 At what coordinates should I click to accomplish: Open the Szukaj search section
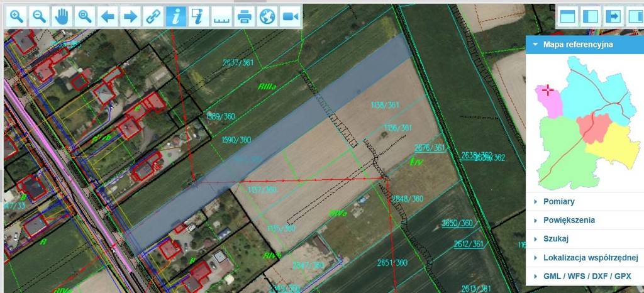coord(557,240)
